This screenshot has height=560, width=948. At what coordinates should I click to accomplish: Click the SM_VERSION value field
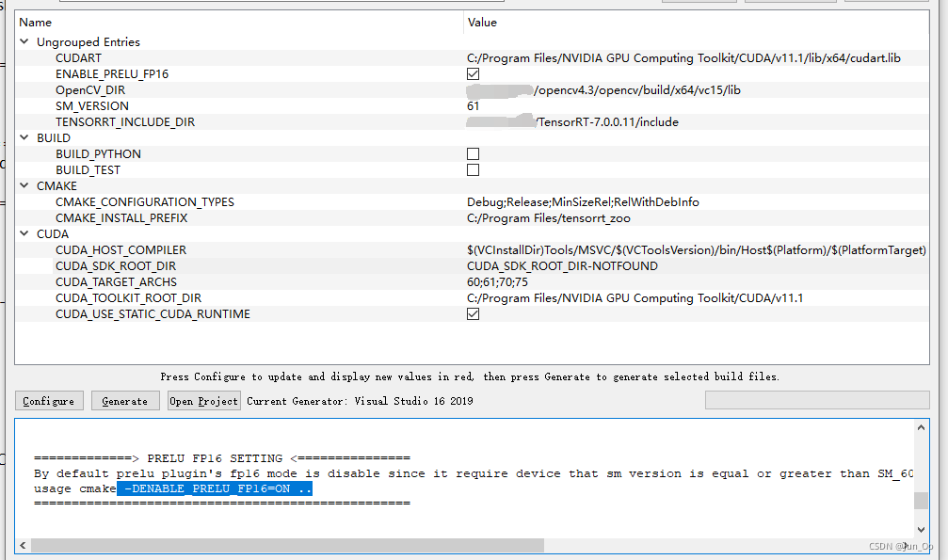point(518,105)
